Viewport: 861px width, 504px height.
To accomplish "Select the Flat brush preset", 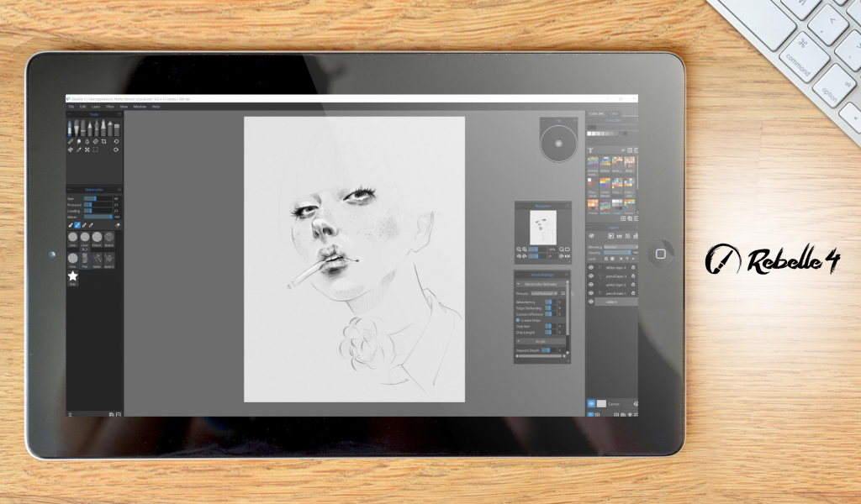I will pos(84,259).
